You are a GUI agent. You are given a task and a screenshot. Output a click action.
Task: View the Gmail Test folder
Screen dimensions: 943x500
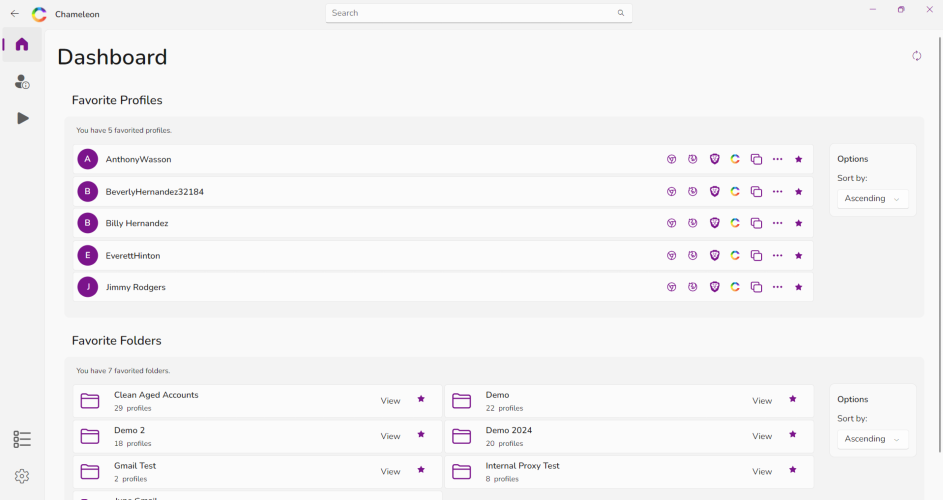click(390, 472)
